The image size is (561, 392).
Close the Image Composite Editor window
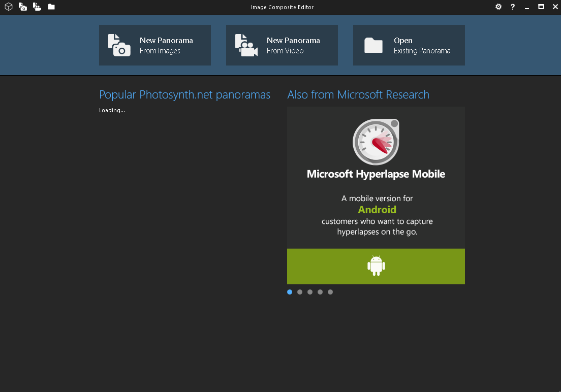pos(555,7)
